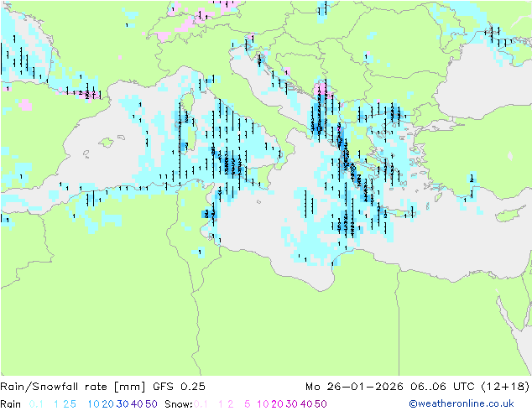
Task: Select the Snow legend 5 value
Action: pos(247,404)
